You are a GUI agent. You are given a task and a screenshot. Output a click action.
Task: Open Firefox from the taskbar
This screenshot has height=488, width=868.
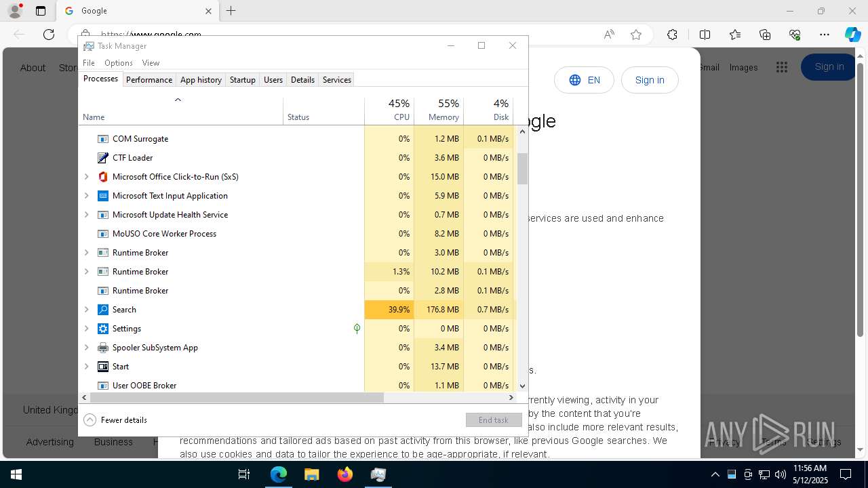coord(345,474)
